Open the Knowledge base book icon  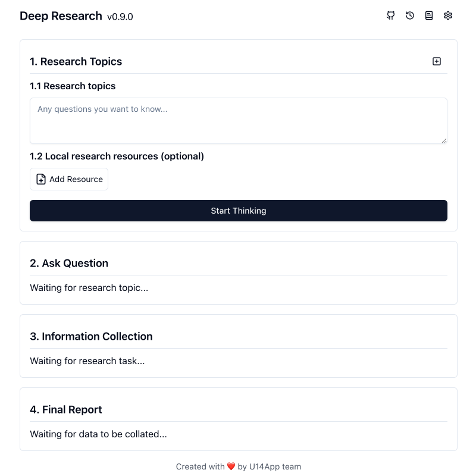[429, 16]
